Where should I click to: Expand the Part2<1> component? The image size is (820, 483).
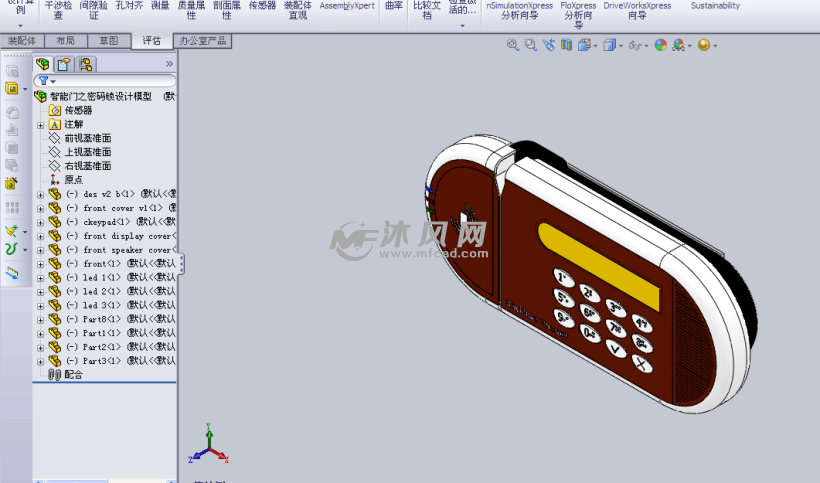coord(40,348)
